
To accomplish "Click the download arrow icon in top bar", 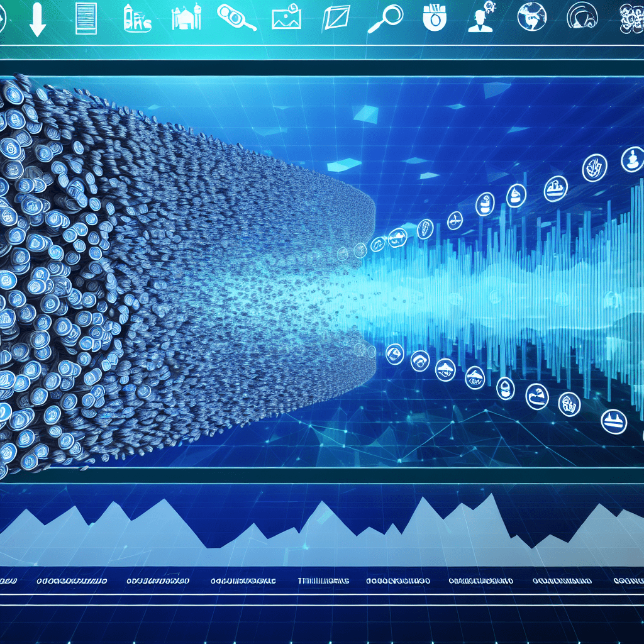I will coord(38,19).
